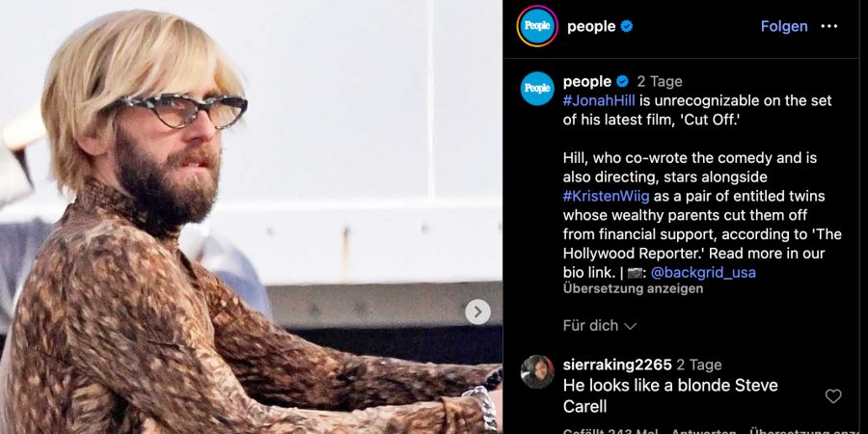Click the people username in the caption
This screenshot has width=868, height=434.
coord(586,81)
